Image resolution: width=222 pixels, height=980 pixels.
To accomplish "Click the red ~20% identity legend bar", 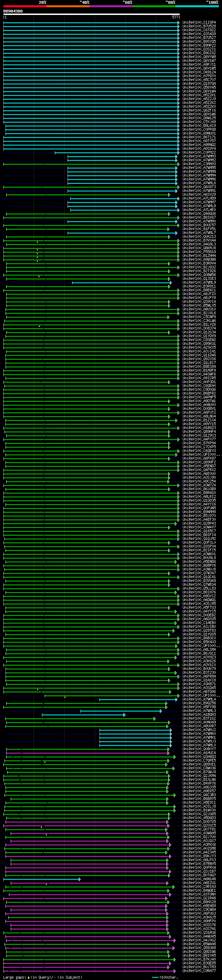I will 25,6.
